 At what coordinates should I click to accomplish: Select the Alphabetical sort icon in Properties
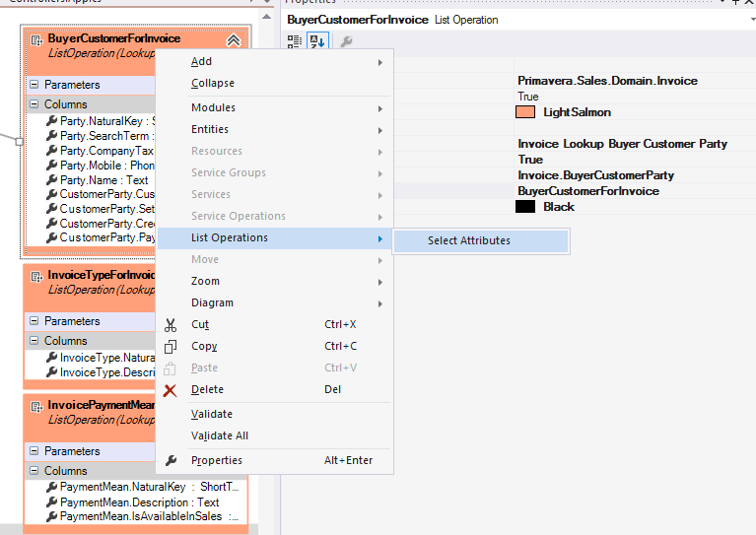[317, 41]
